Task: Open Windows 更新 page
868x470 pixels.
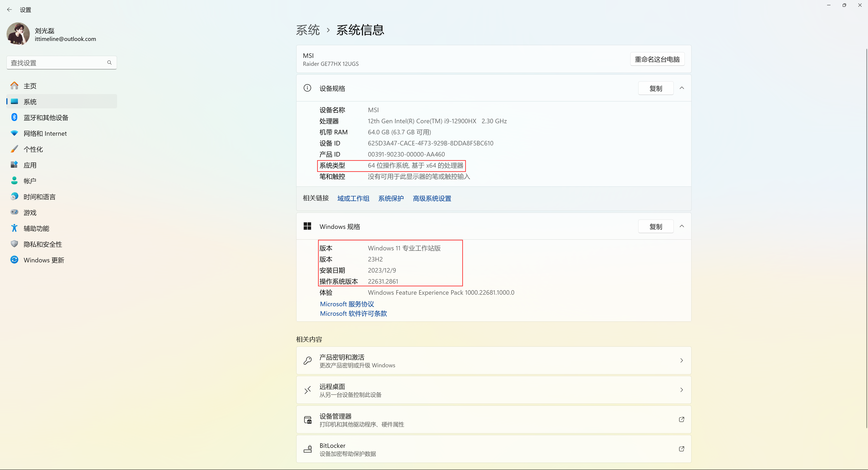Action: pyautogui.click(x=62, y=260)
